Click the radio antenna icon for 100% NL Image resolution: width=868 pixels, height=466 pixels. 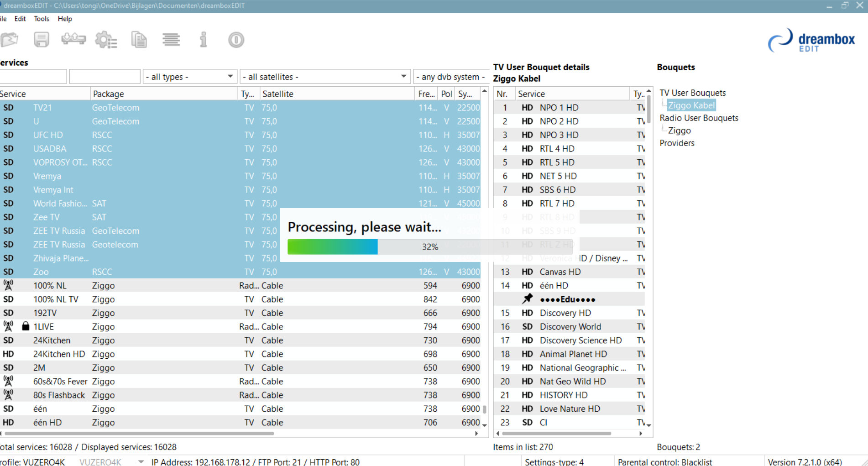point(8,285)
